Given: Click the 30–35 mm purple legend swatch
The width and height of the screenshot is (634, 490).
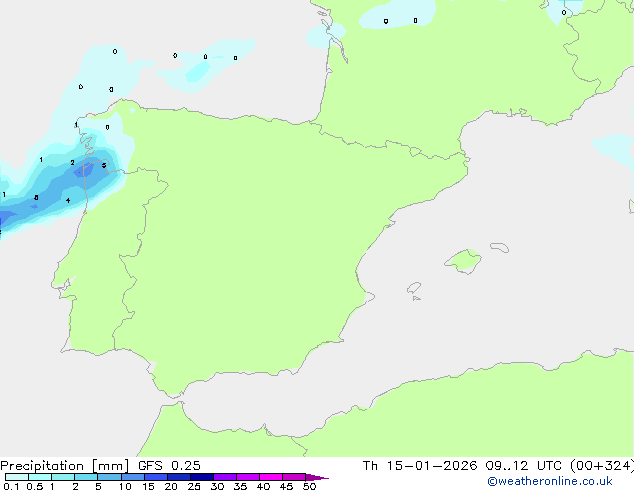Looking at the screenshot, I should pyautogui.click(x=225, y=477).
